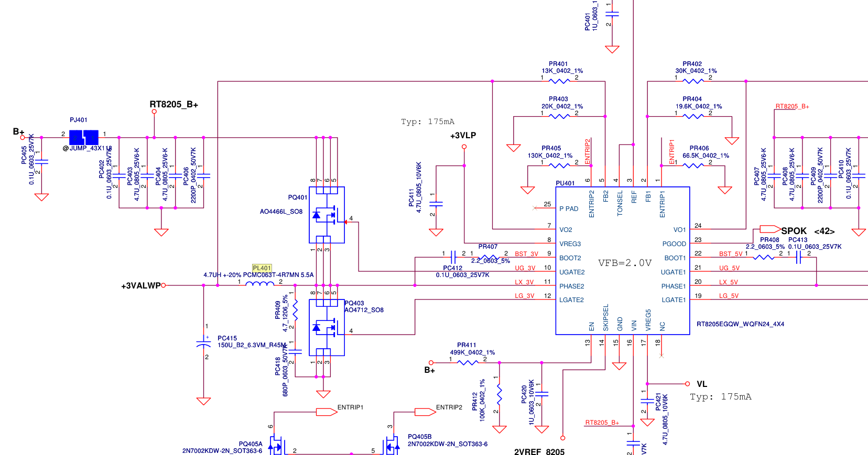868x455 pixels.
Task: Click the PJ401 blue jumper component
Action: pyautogui.click(x=84, y=137)
